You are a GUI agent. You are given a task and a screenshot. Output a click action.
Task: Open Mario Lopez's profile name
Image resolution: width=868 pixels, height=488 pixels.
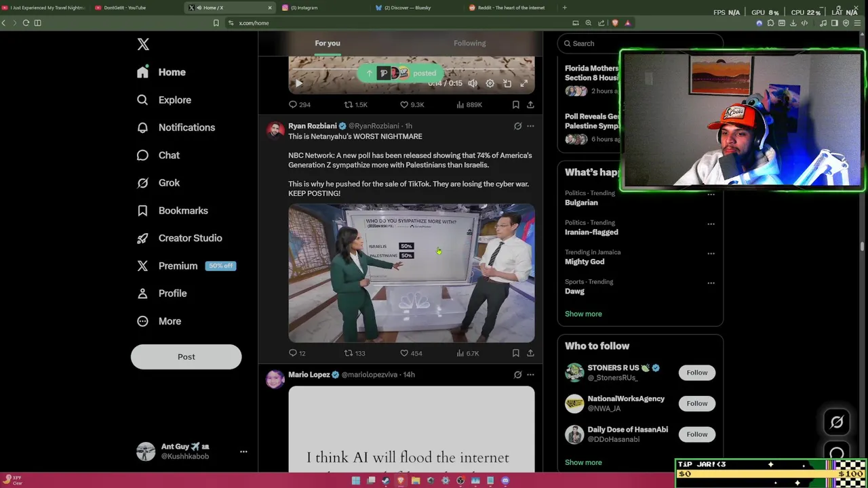(x=309, y=375)
